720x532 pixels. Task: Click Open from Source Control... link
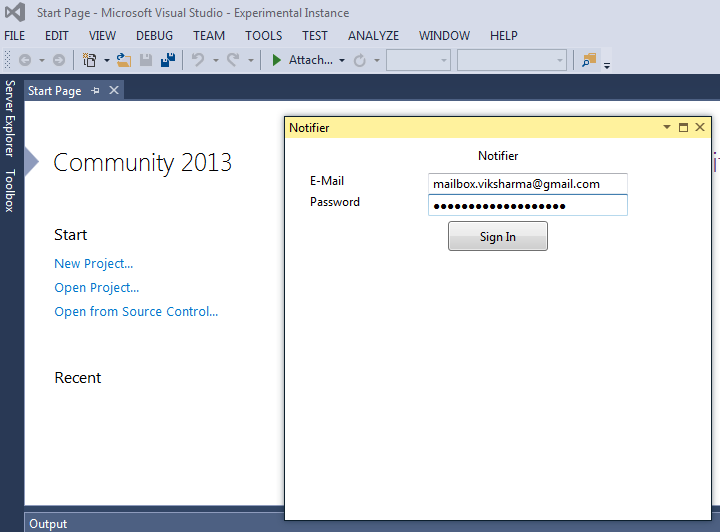point(136,311)
